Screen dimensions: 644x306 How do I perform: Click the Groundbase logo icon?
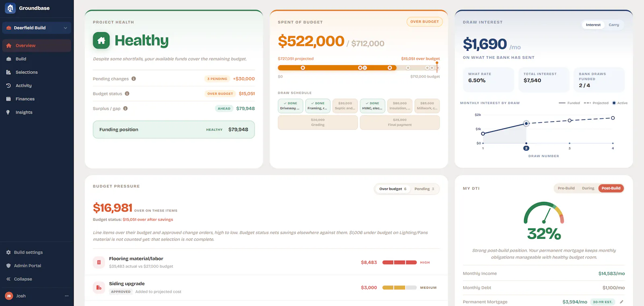tap(10, 8)
